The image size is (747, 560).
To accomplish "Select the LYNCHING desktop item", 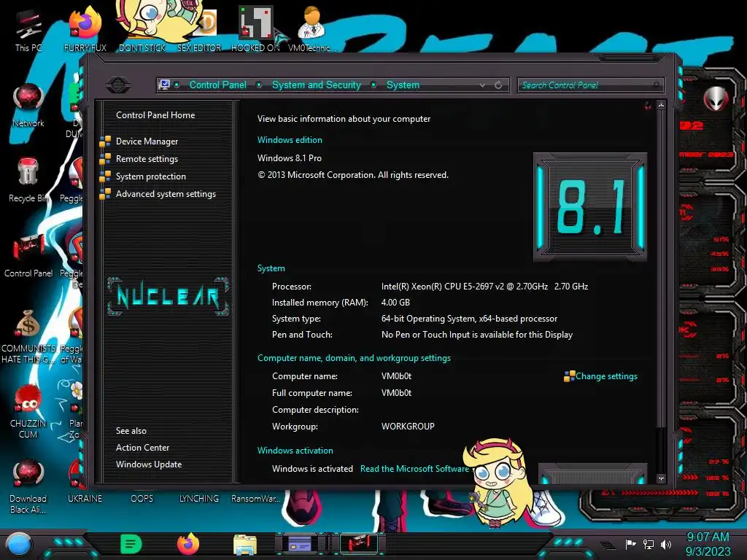I will pyautogui.click(x=199, y=499).
